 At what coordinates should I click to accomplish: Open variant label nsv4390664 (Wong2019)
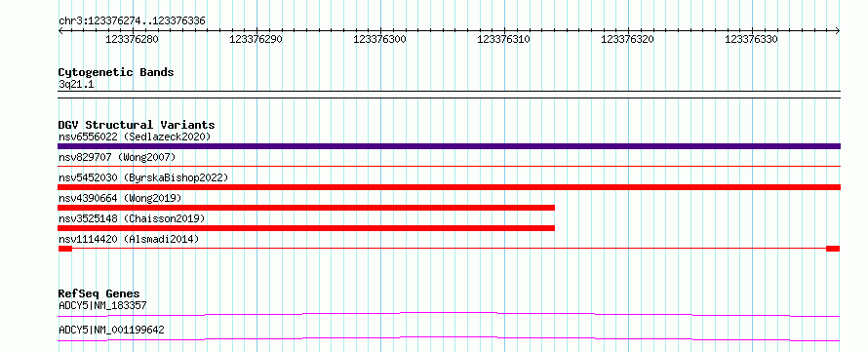(120, 198)
